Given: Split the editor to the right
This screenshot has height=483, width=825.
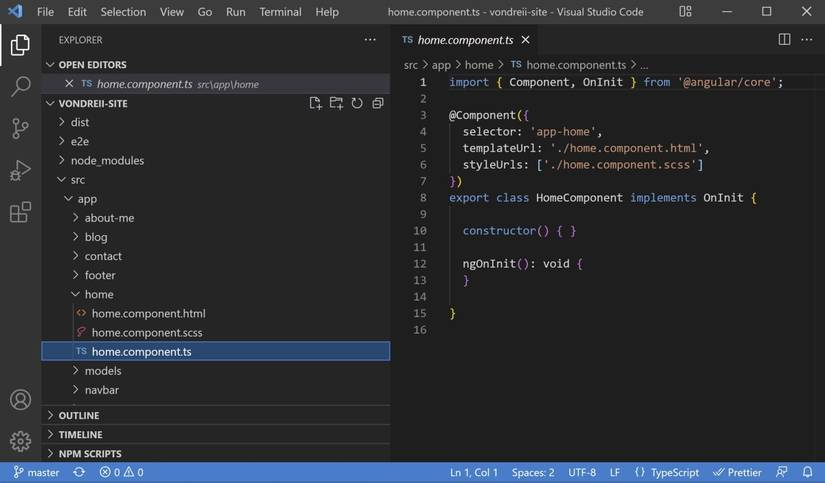Looking at the screenshot, I should click(784, 39).
